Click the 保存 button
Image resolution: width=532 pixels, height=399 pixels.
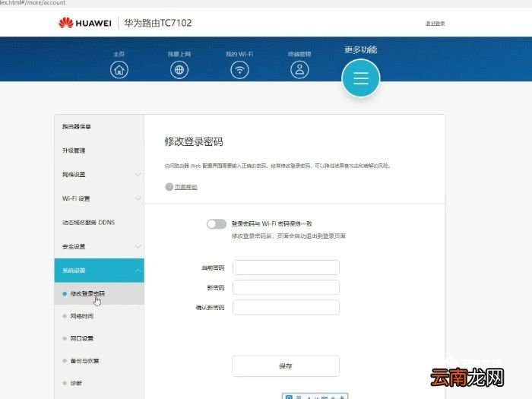pyautogui.click(x=286, y=366)
